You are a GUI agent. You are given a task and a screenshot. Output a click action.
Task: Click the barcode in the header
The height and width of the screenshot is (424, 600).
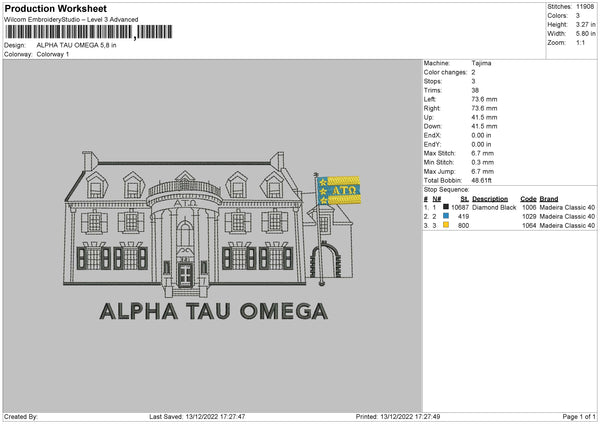[88, 32]
